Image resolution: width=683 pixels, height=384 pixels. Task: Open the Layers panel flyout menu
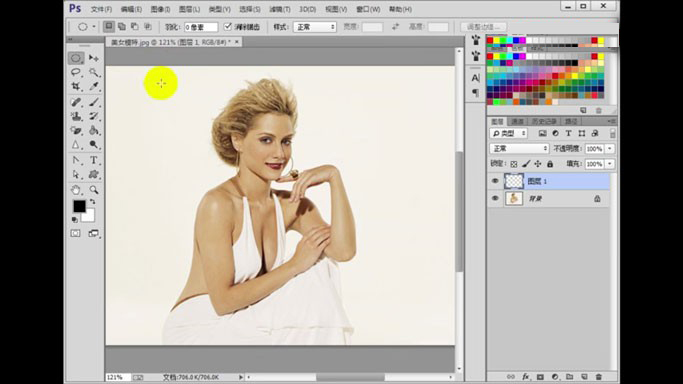click(x=612, y=121)
